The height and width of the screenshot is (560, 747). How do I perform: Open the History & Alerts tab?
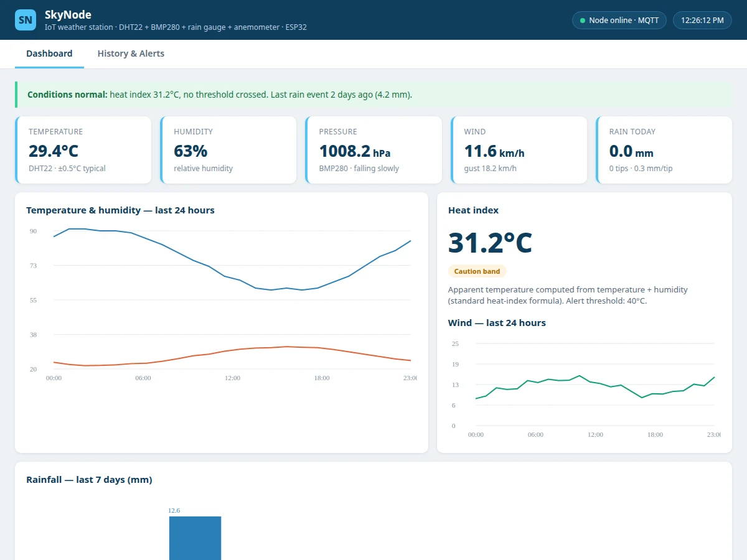[131, 54]
